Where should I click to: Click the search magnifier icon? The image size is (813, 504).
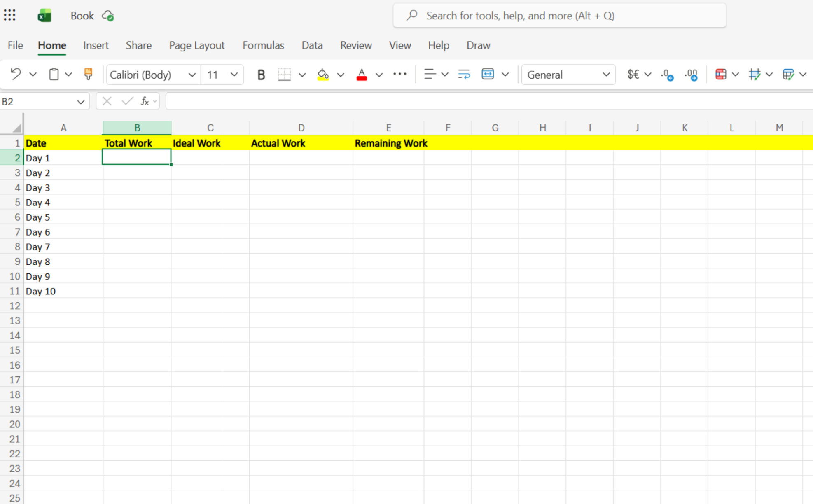412,16
